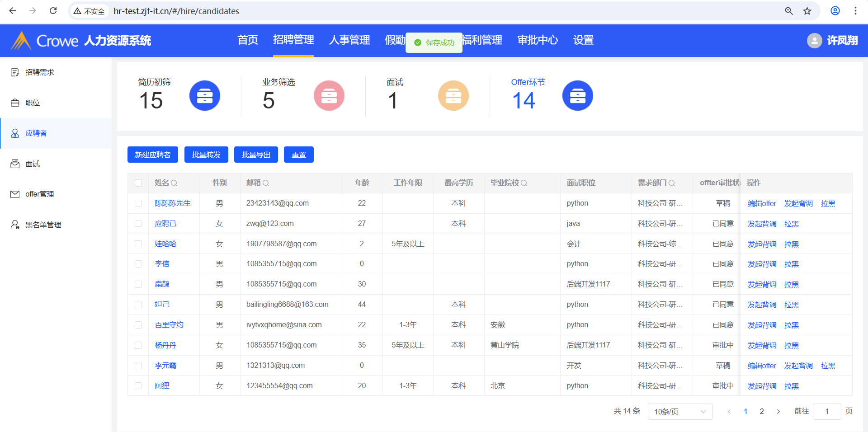Open the 10条/页 page size dropdown

[679, 412]
